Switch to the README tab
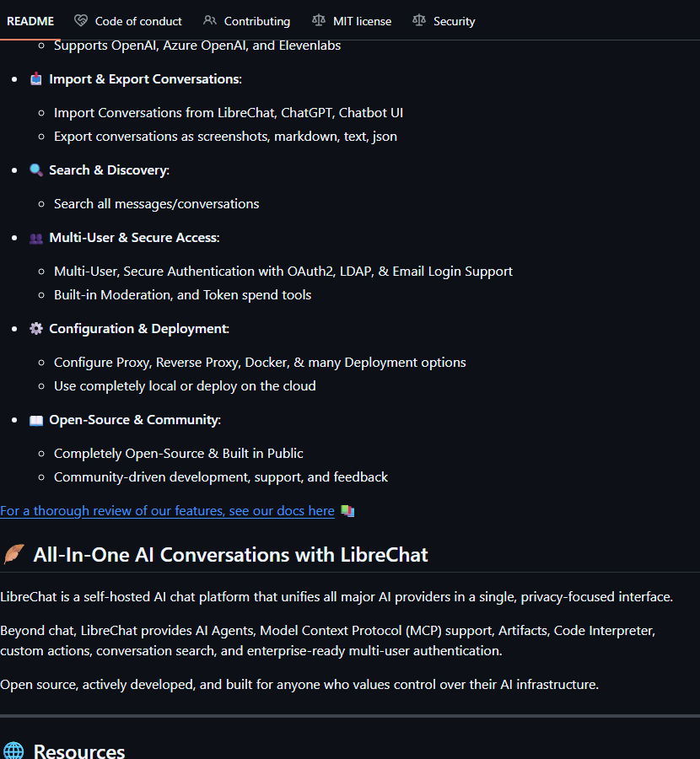 click(30, 20)
